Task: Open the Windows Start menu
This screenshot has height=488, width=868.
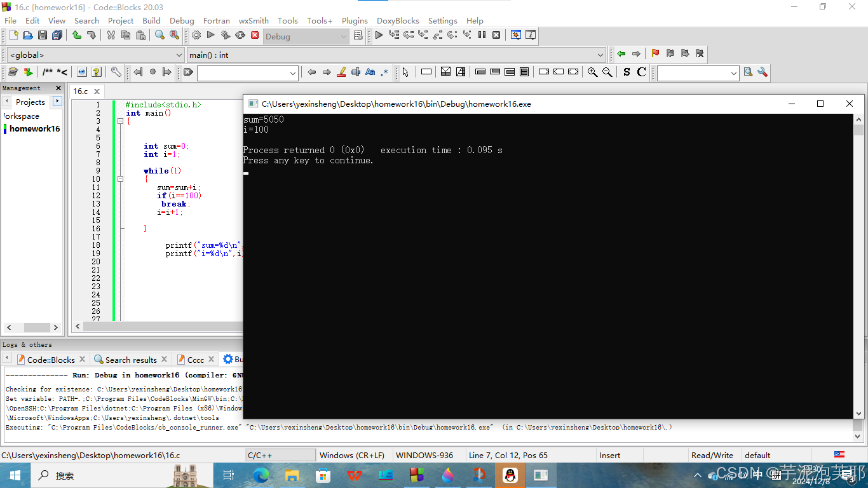Action: (14, 475)
